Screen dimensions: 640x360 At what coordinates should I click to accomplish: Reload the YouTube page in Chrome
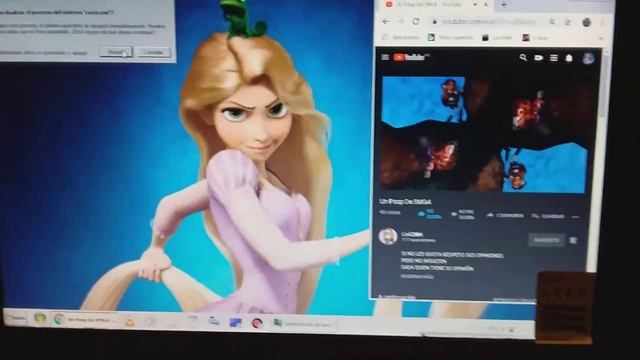[416, 22]
